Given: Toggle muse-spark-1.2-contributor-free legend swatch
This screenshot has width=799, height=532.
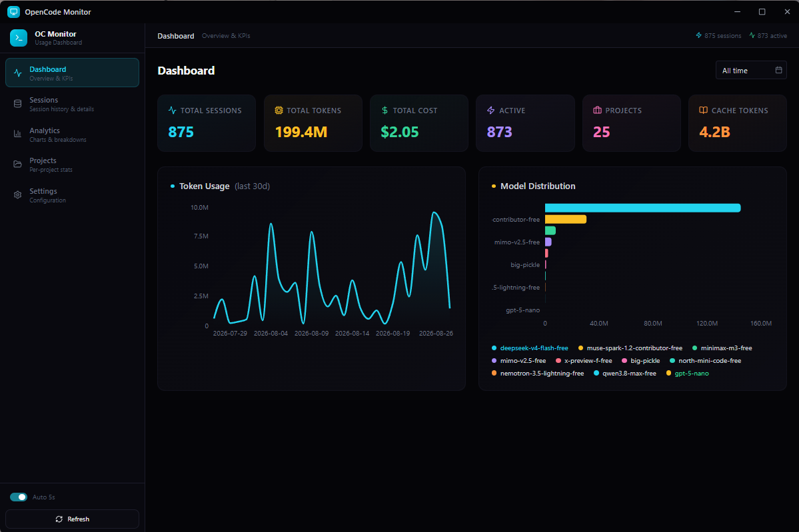Looking at the screenshot, I should (x=580, y=348).
